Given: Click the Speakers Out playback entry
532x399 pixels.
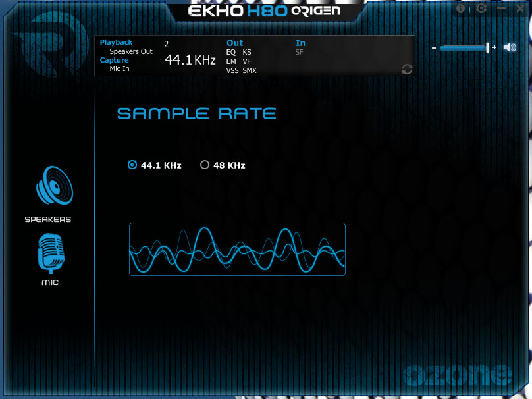Looking at the screenshot, I should (131, 51).
